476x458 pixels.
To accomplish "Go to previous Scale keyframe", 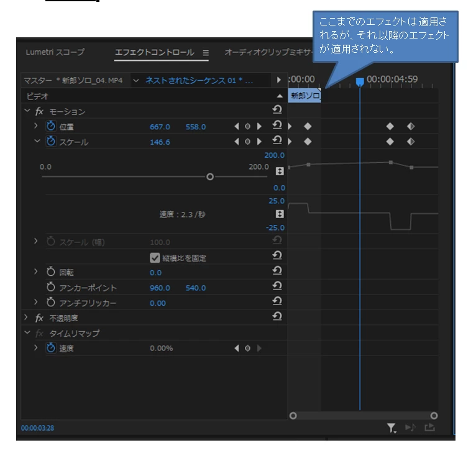I will click(237, 142).
